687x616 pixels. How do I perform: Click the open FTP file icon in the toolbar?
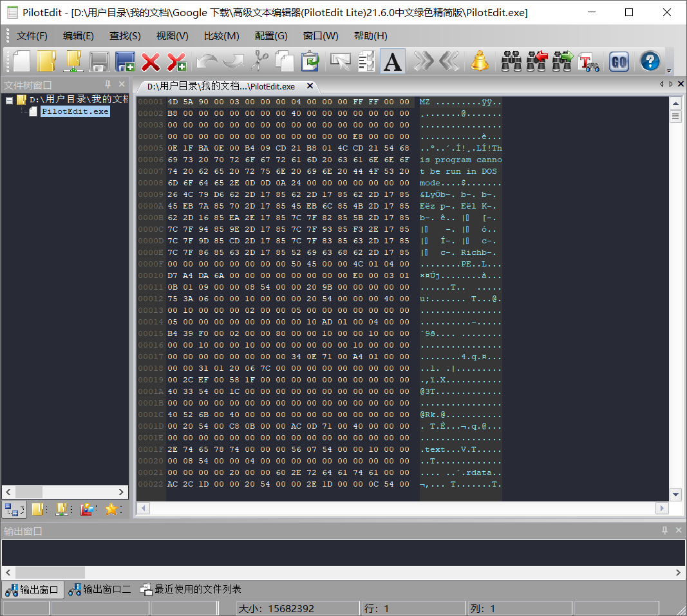pos(73,61)
